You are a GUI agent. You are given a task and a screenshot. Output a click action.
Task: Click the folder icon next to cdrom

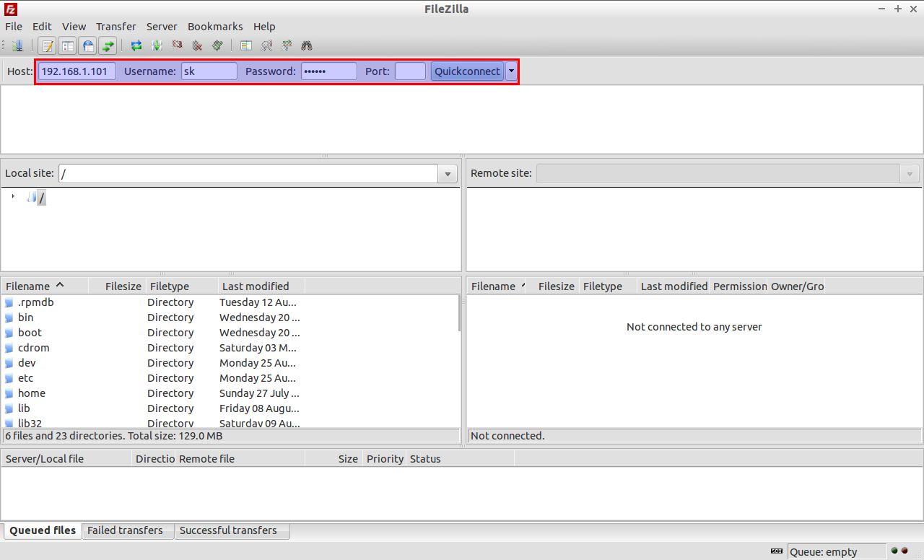pyautogui.click(x=9, y=349)
